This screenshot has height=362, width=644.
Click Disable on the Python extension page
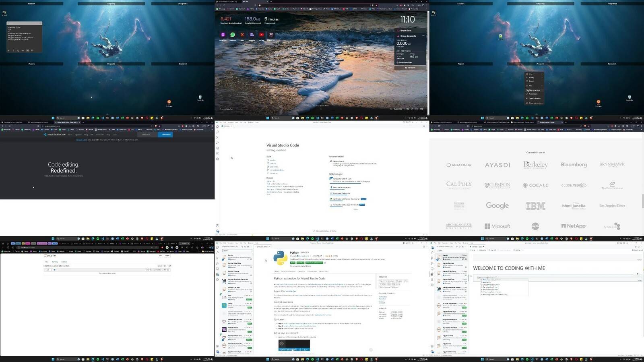pos(293,263)
